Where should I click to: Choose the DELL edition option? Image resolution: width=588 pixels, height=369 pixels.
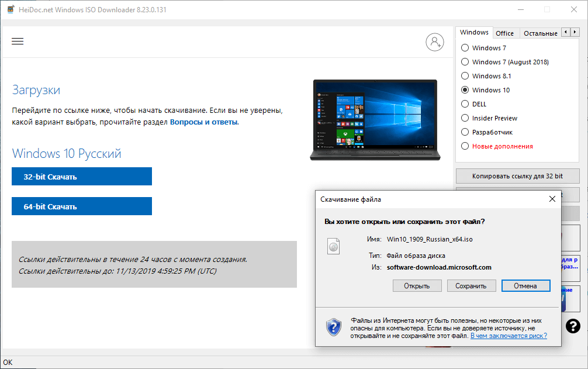point(466,104)
